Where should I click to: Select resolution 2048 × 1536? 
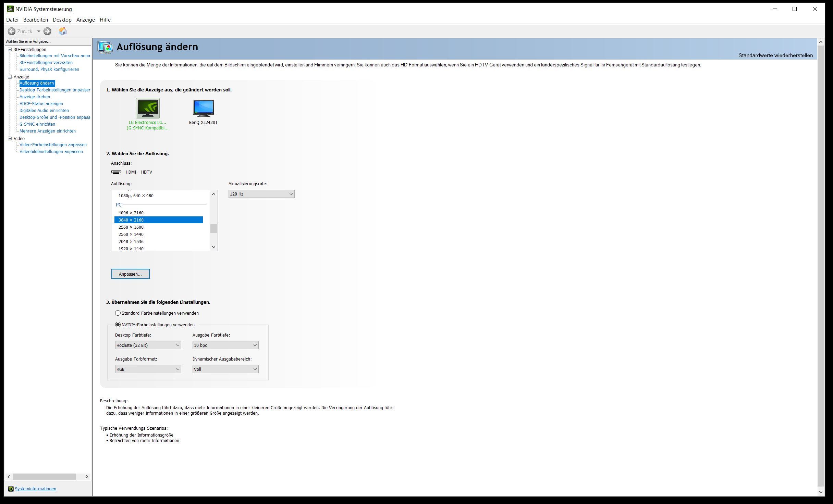[159, 241]
